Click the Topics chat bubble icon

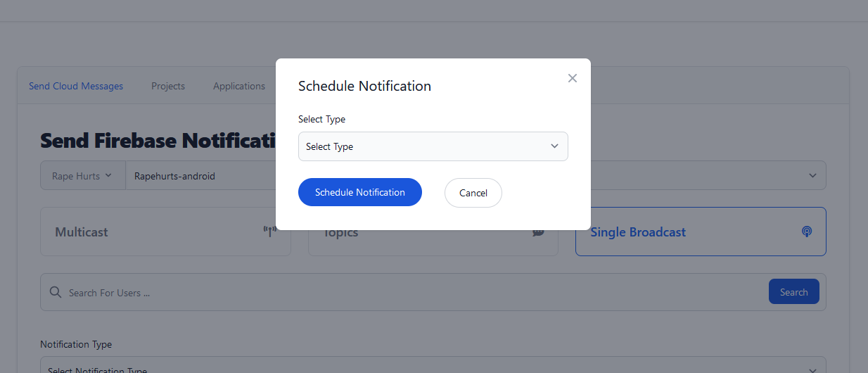pos(539,232)
